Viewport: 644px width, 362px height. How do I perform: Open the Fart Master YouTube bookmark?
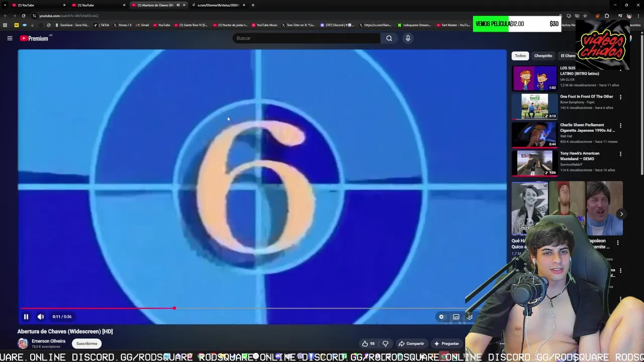[453, 25]
